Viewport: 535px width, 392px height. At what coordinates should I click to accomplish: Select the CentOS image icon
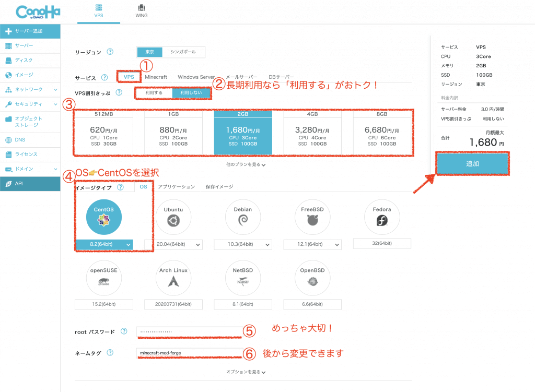coord(104,217)
